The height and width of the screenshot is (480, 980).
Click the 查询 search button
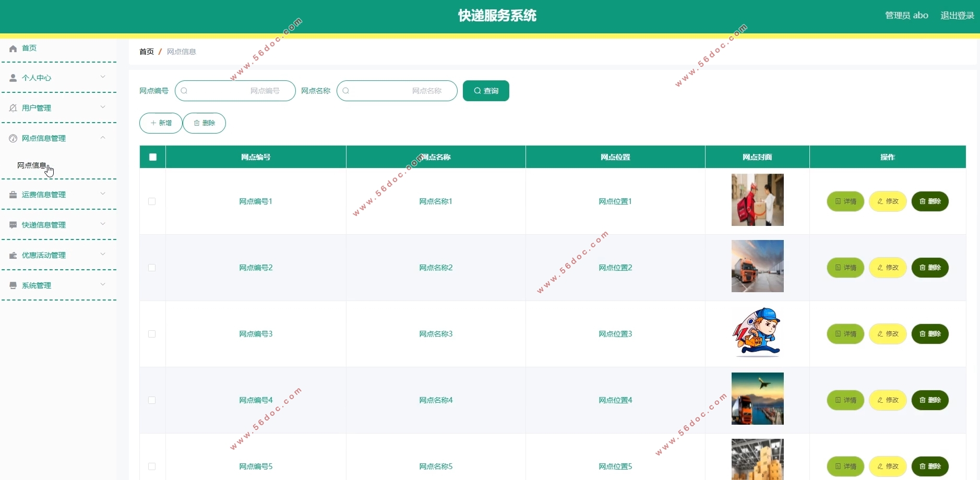coord(486,91)
